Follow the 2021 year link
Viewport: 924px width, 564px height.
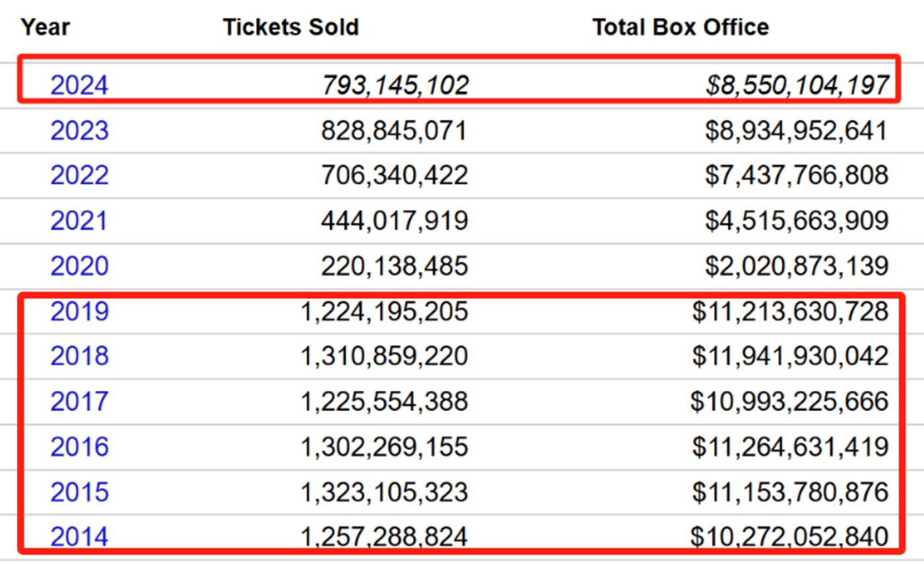tap(79, 220)
